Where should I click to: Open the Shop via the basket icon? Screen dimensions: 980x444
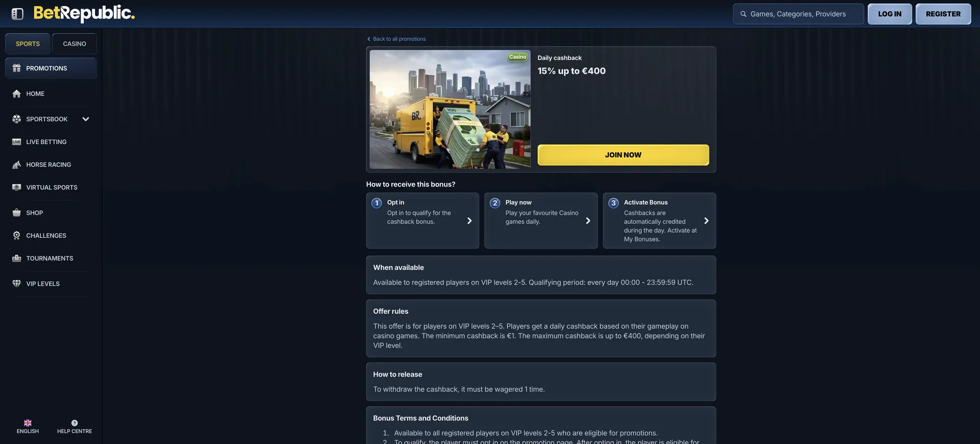16,213
